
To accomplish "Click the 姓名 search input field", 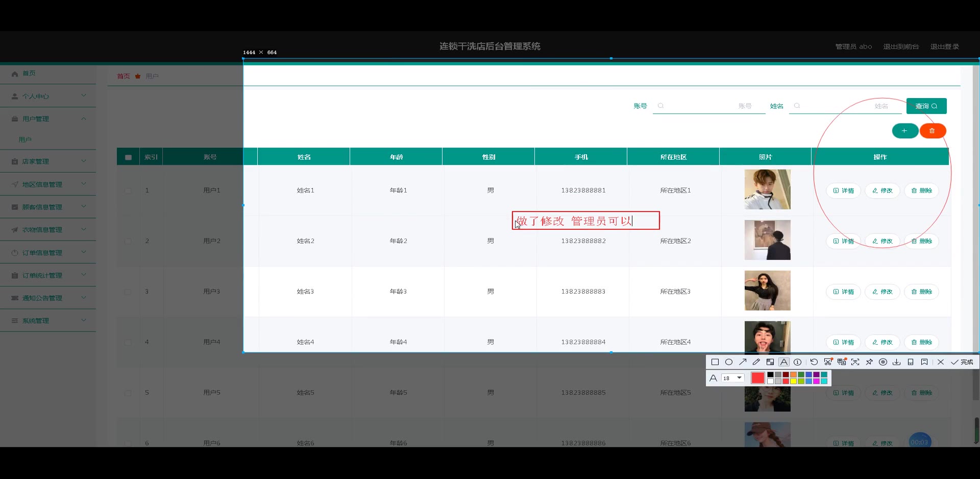I will pyautogui.click(x=845, y=106).
